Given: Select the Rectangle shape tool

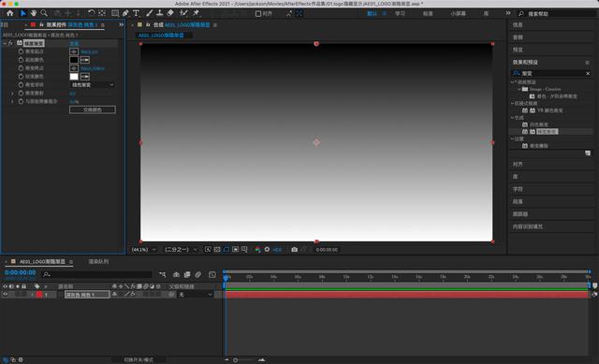Looking at the screenshot, I should (114, 13).
